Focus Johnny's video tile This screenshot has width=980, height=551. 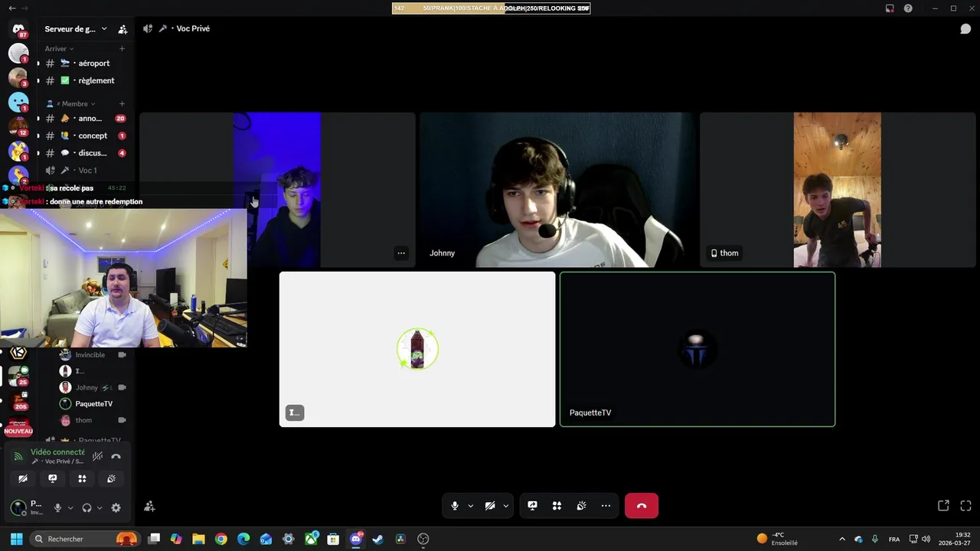tap(557, 190)
